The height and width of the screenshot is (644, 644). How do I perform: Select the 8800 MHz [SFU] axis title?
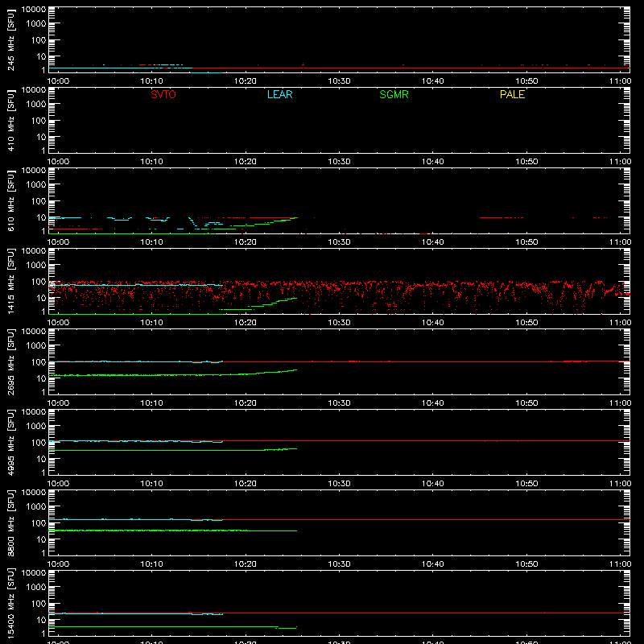pos(11,522)
